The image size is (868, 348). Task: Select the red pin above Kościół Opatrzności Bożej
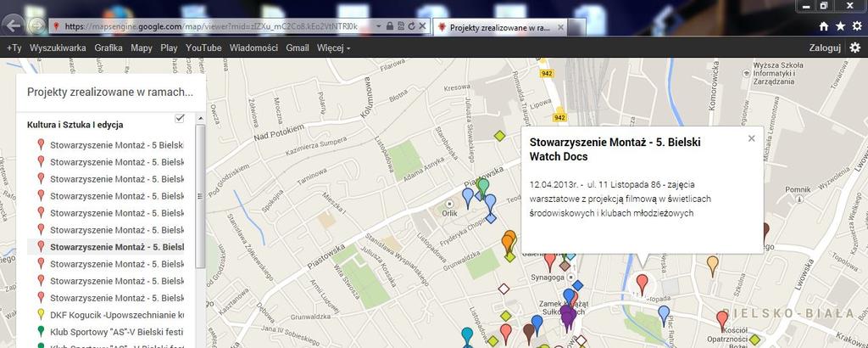pos(722,321)
